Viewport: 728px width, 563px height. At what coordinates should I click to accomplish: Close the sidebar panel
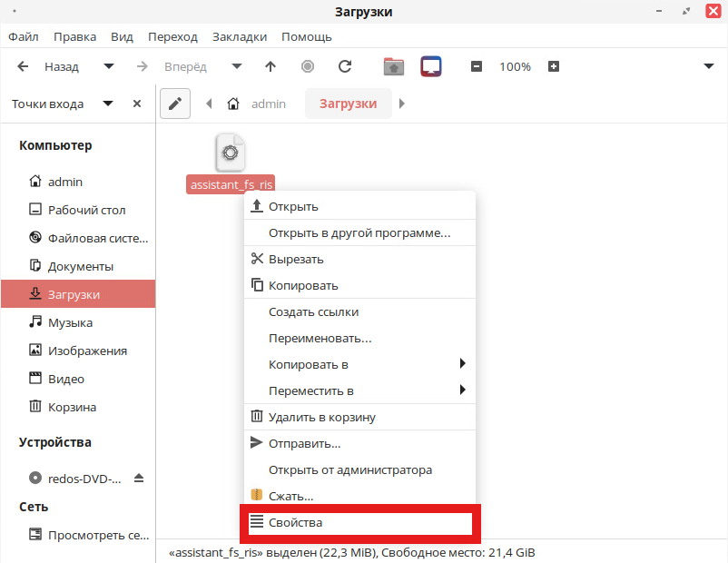coord(137,104)
